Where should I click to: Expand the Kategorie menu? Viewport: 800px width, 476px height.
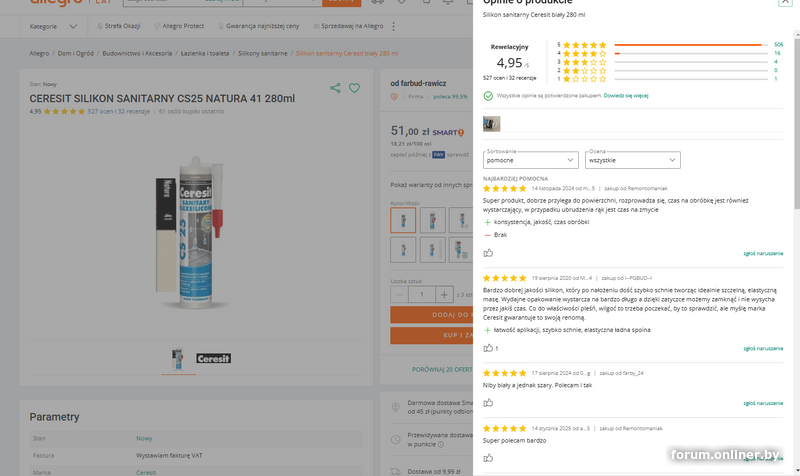(x=53, y=26)
